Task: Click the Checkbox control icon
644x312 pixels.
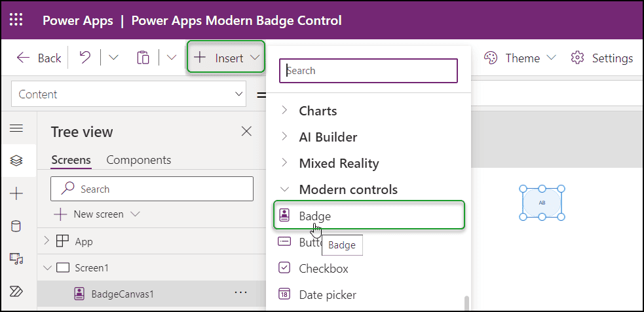Action: tap(284, 268)
